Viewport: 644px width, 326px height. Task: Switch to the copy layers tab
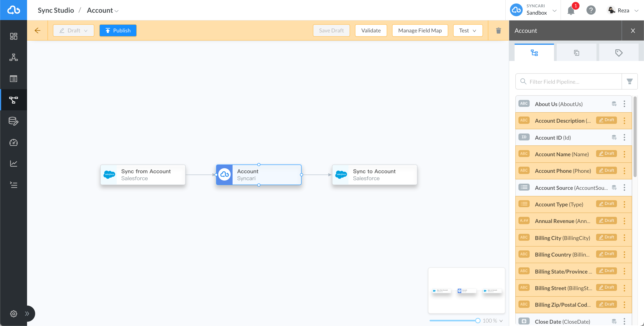[577, 53]
